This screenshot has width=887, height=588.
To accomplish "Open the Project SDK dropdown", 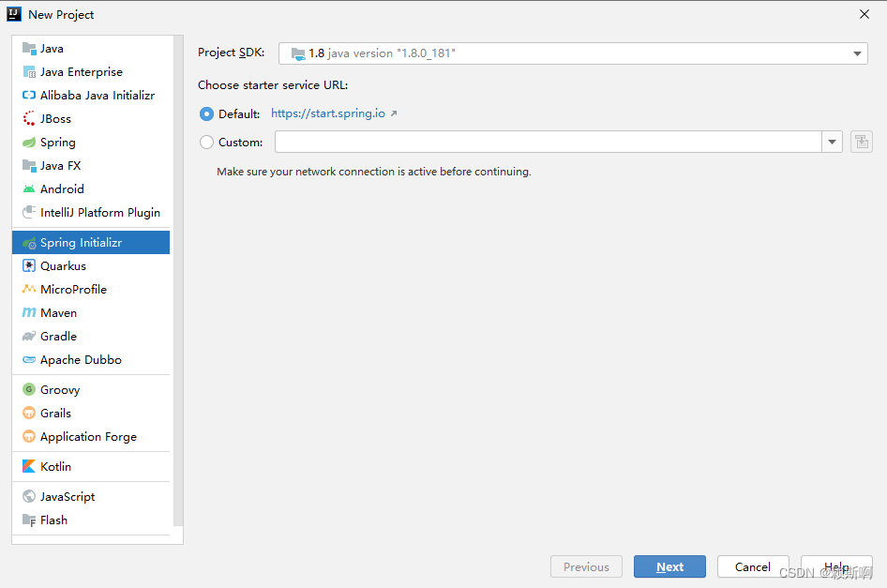I will 573,53.
